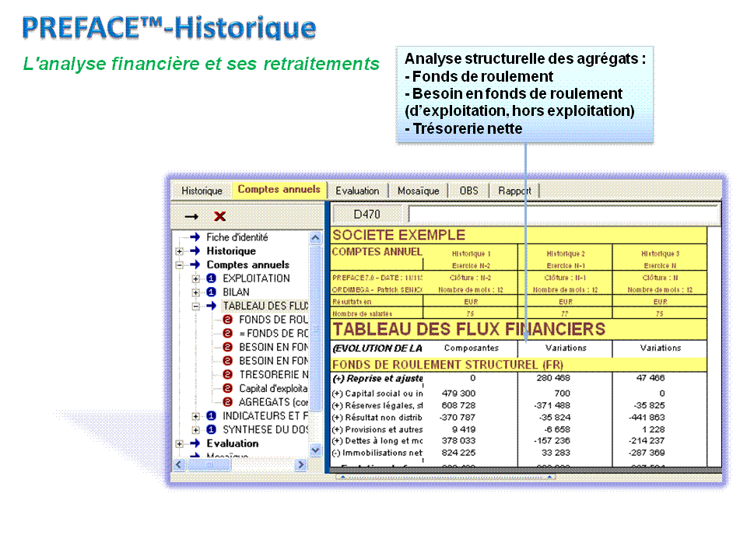Open the Evaluation tab

[x=357, y=191]
